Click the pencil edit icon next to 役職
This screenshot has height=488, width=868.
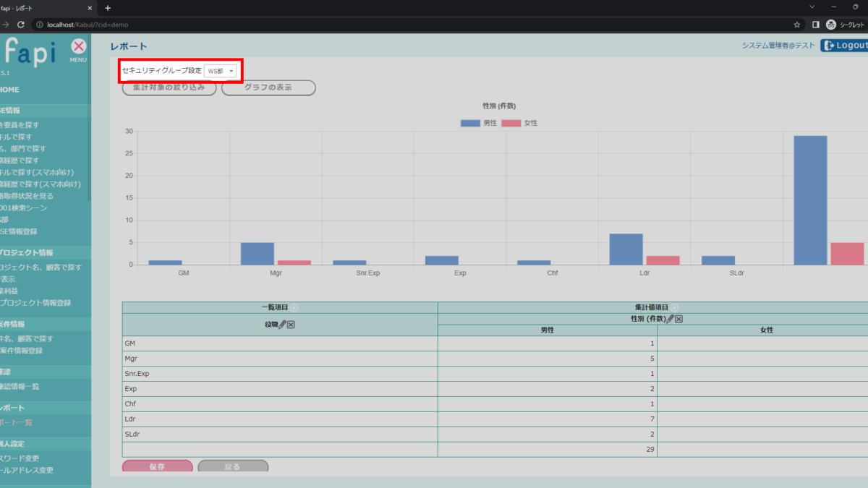coord(283,325)
